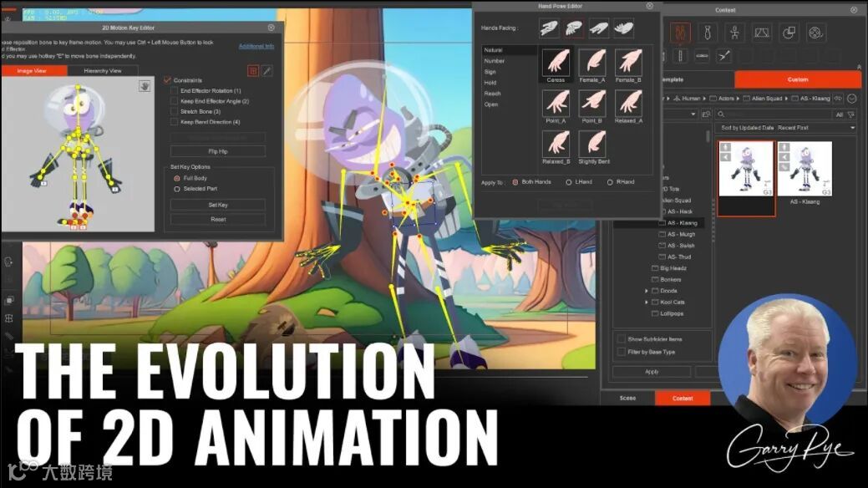The width and height of the screenshot is (868, 488).
Task: Click the hand pan icon in Image View
Action: point(145,86)
